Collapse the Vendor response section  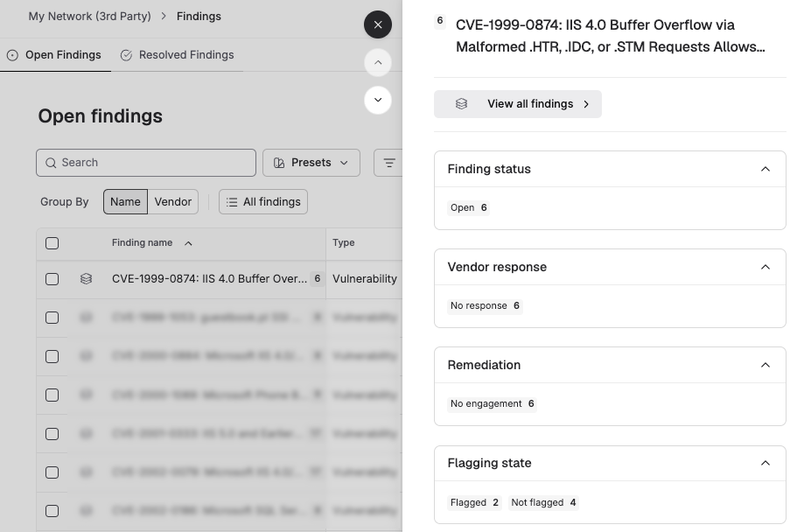(766, 267)
